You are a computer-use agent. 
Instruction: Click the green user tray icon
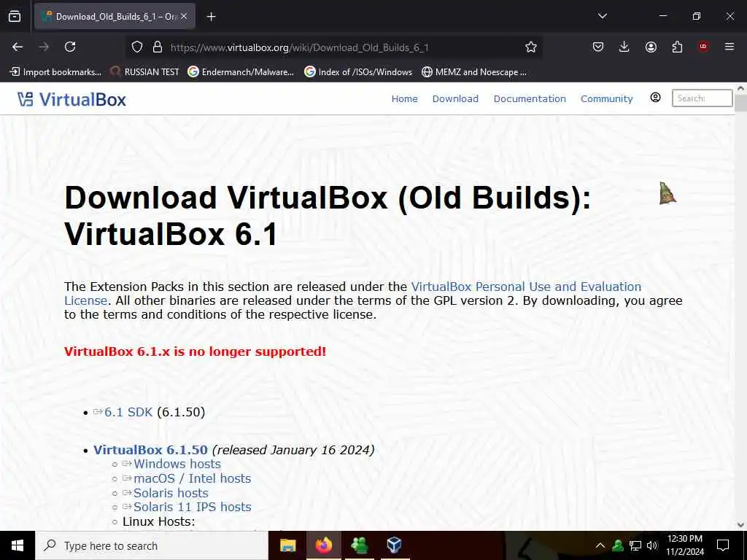pyautogui.click(x=618, y=545)
